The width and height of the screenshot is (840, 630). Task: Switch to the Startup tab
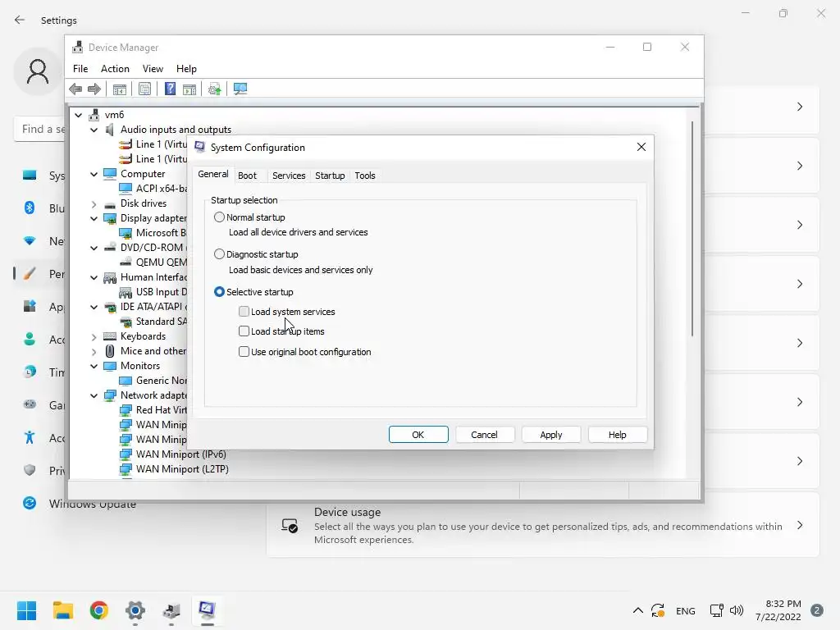330,176
